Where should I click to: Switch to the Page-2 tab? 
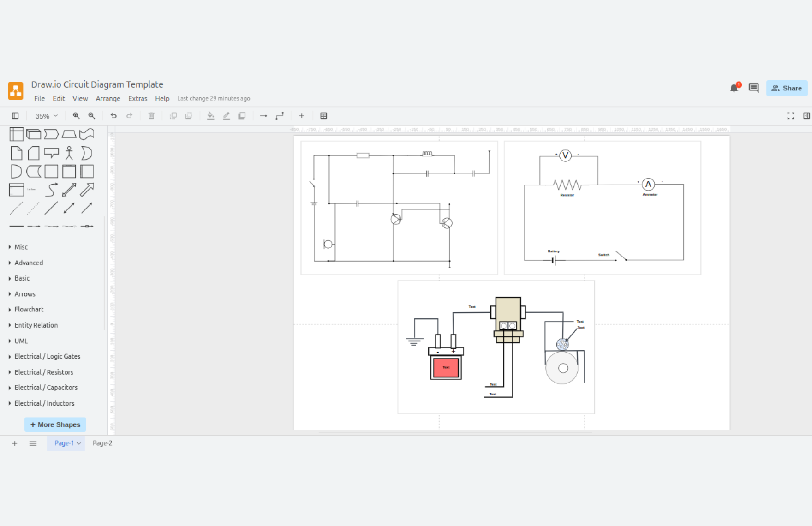[x=102, y=443]
